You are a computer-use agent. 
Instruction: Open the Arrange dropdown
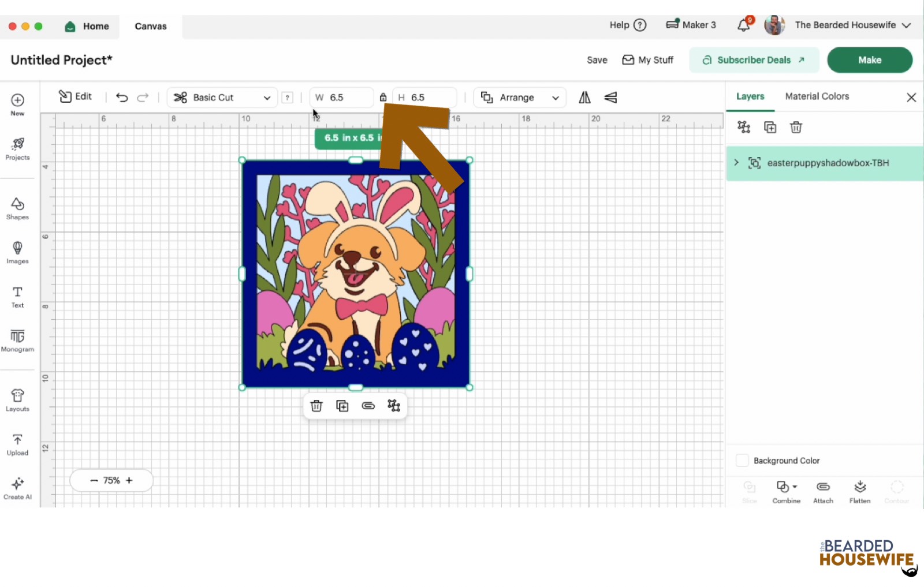coord(519,97)
